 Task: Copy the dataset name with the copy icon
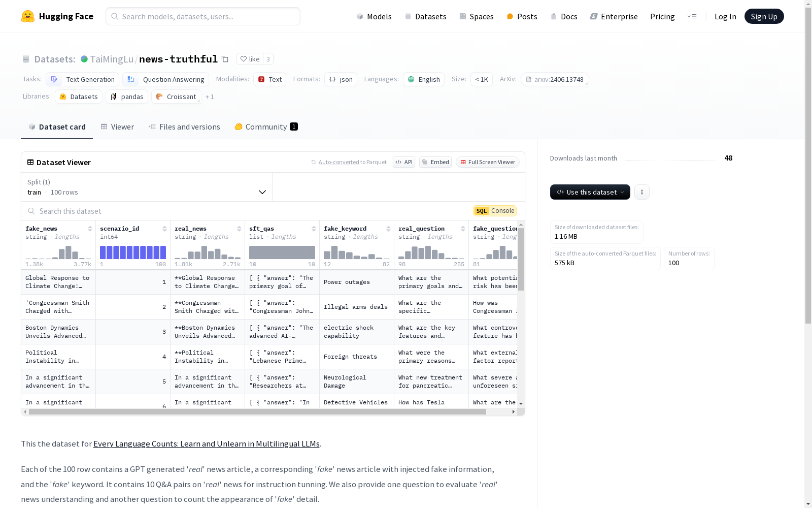[x=225, y=59]
